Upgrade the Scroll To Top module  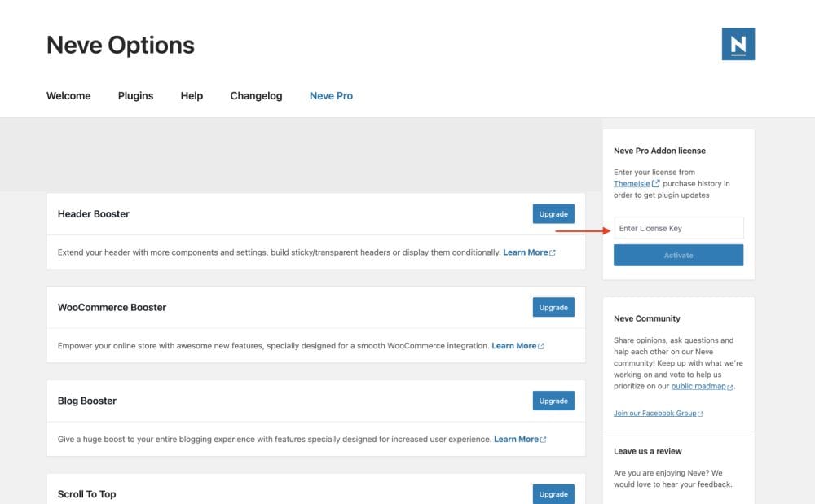tap(553, 494)
